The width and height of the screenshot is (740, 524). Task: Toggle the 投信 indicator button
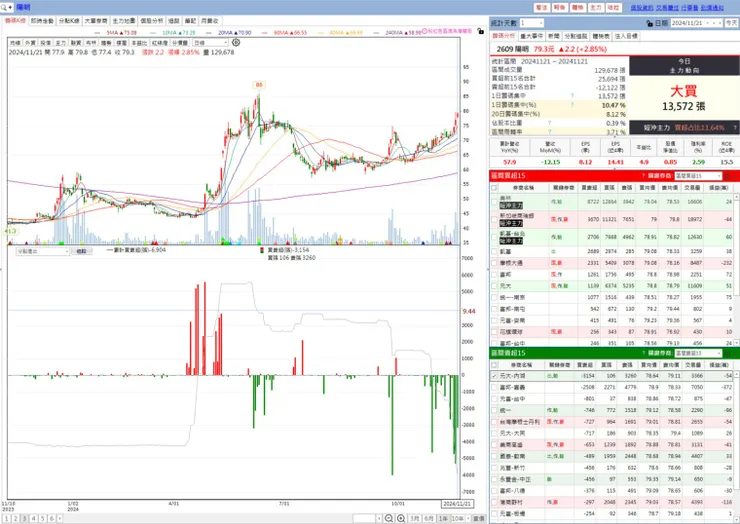tap(45, 42)
